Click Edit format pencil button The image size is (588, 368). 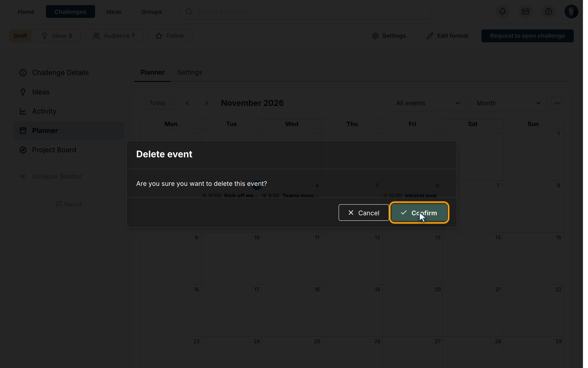coord(447,36)
